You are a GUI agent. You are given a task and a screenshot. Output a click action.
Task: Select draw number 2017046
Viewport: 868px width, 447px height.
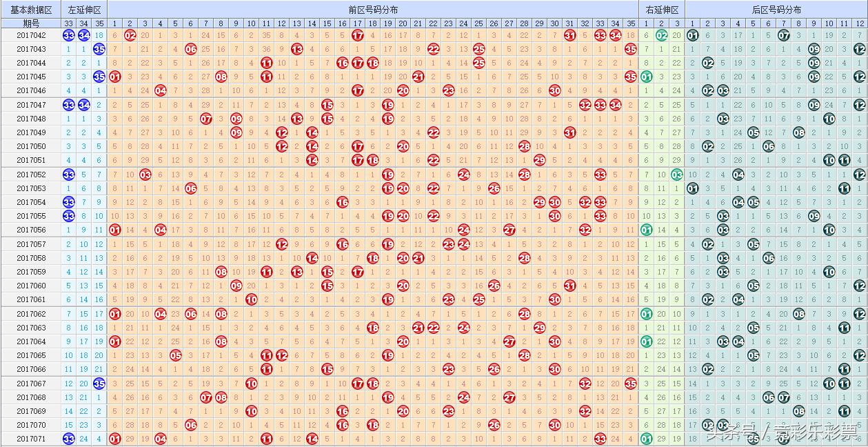31,90
